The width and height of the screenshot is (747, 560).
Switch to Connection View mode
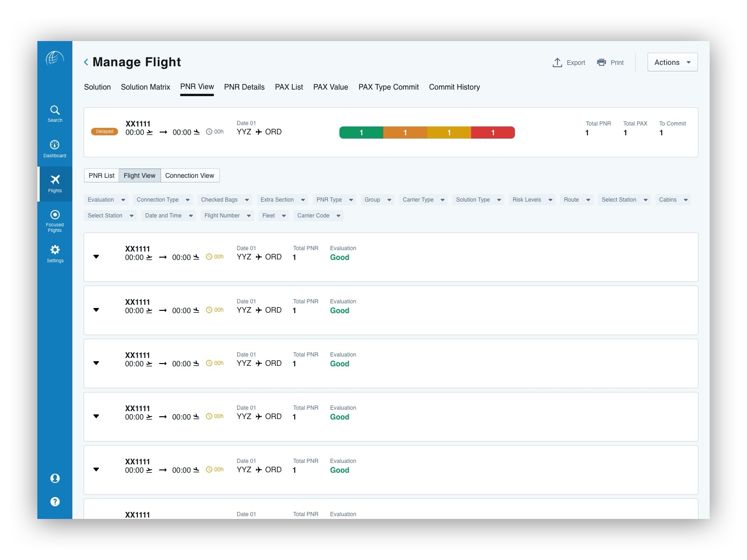click(x=190, y=175)
